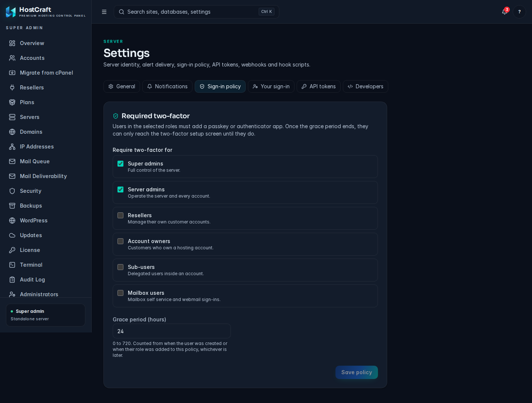Toggle the sidebar with the hamburger icon

point(104,12)
